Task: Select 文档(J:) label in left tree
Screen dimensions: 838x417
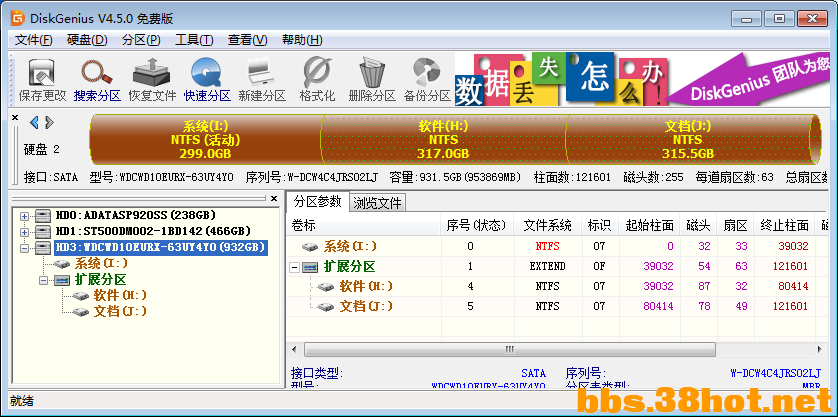Action: (120, 311)
